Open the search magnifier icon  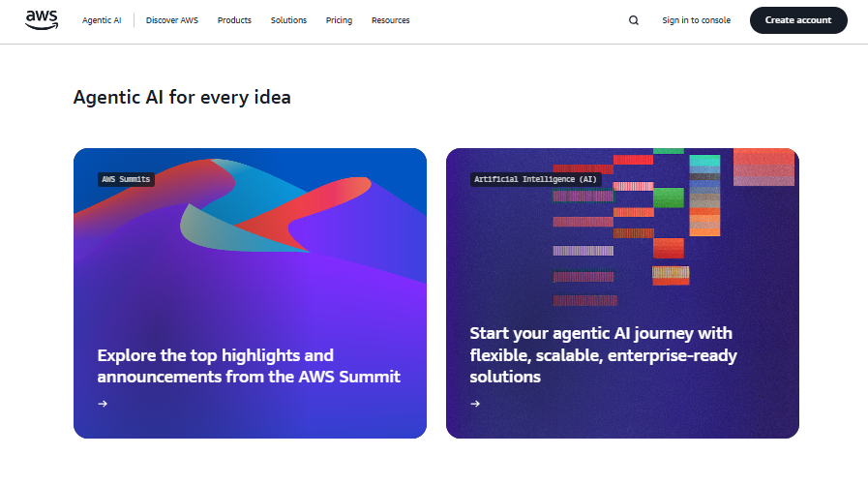point(634,20)
